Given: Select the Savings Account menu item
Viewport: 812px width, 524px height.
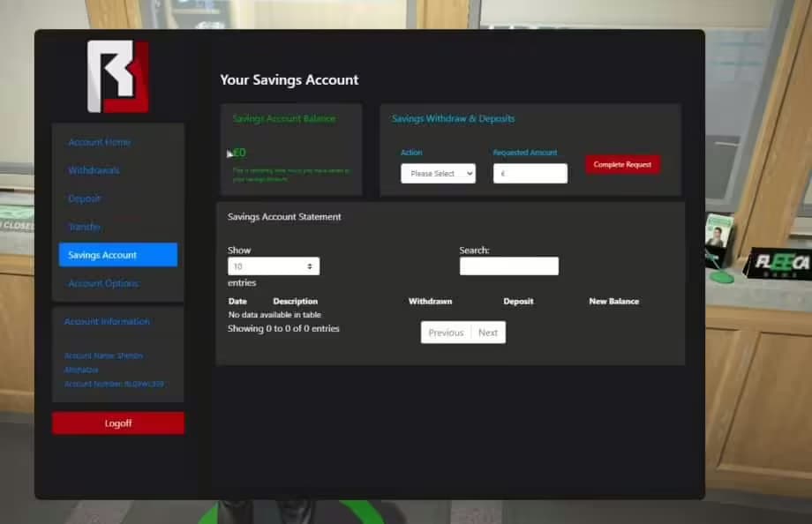Looking at the screenshot, I should (101, 255).
